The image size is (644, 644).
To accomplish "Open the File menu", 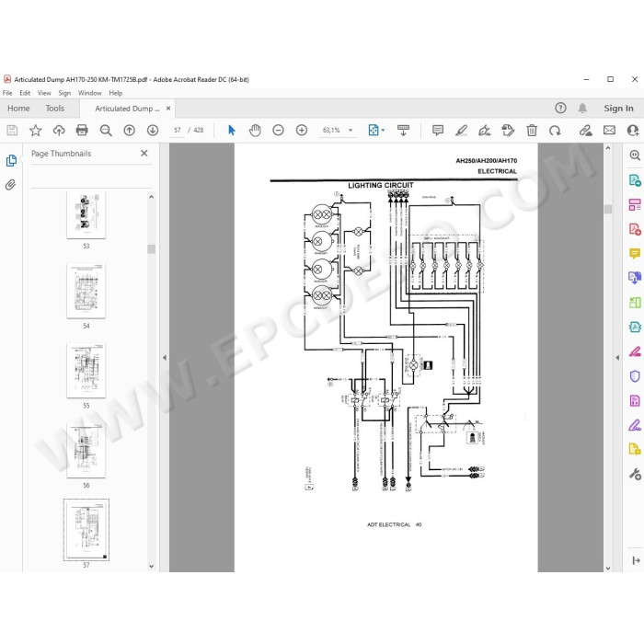I will [x=7, y=93].
